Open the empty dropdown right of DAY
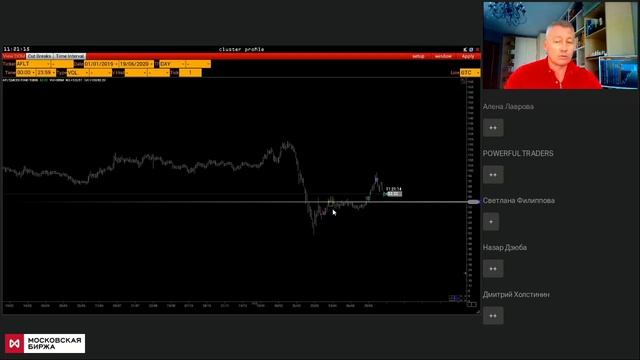 (198, 64)
